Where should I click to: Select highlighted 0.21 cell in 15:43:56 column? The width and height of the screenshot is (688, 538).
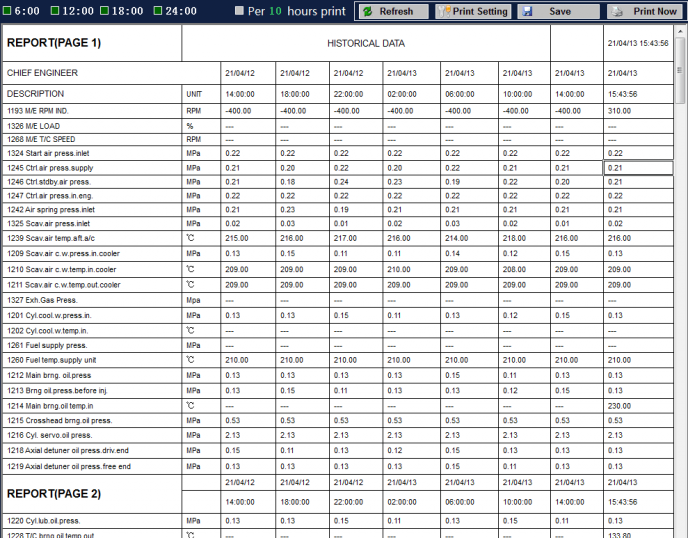(x=638, y=168)
